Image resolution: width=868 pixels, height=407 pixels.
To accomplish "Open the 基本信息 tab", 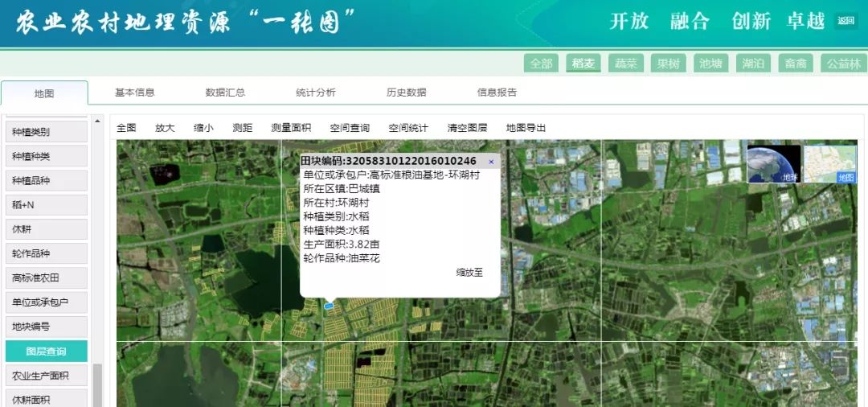I will tap(135, 92).
